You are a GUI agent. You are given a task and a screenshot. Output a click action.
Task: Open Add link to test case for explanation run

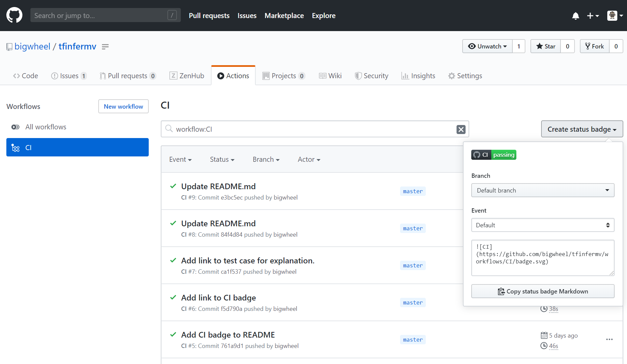pyautogui.click(x=248, y=261)
